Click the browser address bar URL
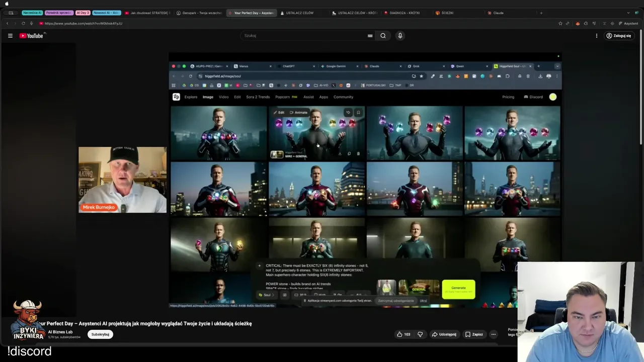This screenshot has height=362, width=644. tap(84, 24)
